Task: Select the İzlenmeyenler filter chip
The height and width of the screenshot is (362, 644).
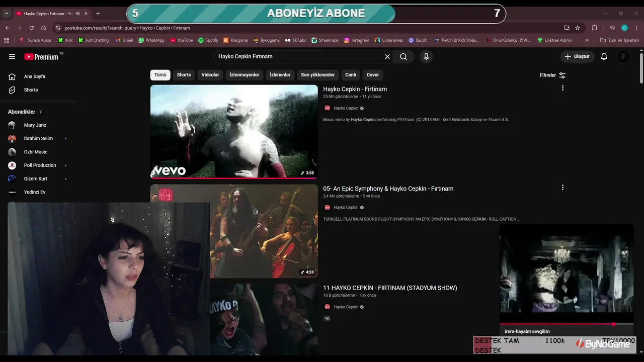Action: pyautogui.click(x=245, y=75)
